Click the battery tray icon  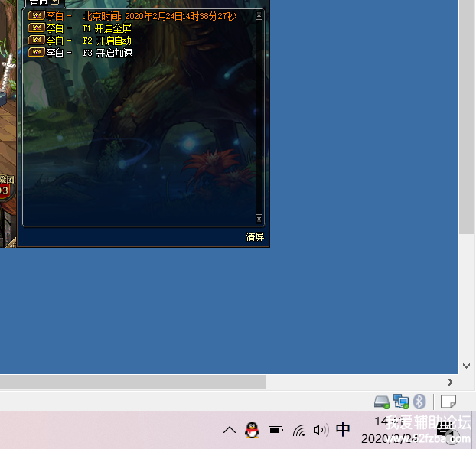[275, 430]
